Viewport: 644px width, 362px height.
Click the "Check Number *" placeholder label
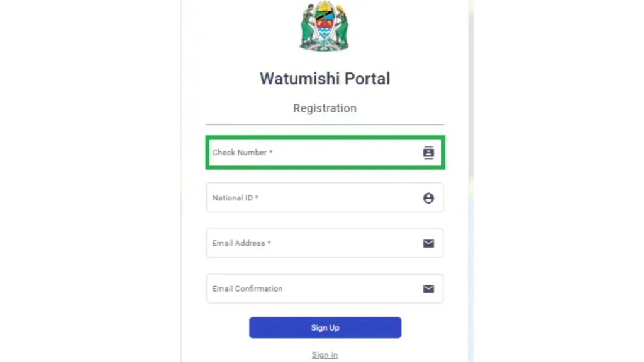tap(242, 152)
